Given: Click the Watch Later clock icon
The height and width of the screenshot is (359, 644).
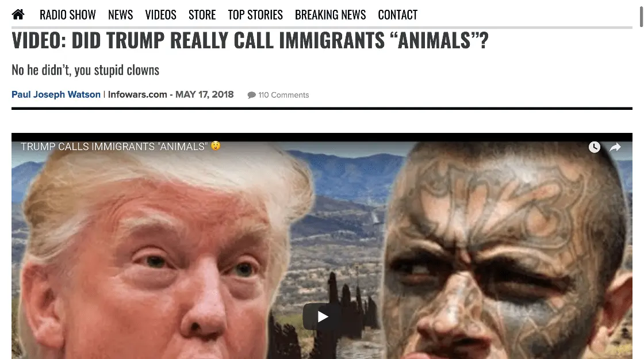Looking at the screenshot, I should pos(595,147).
